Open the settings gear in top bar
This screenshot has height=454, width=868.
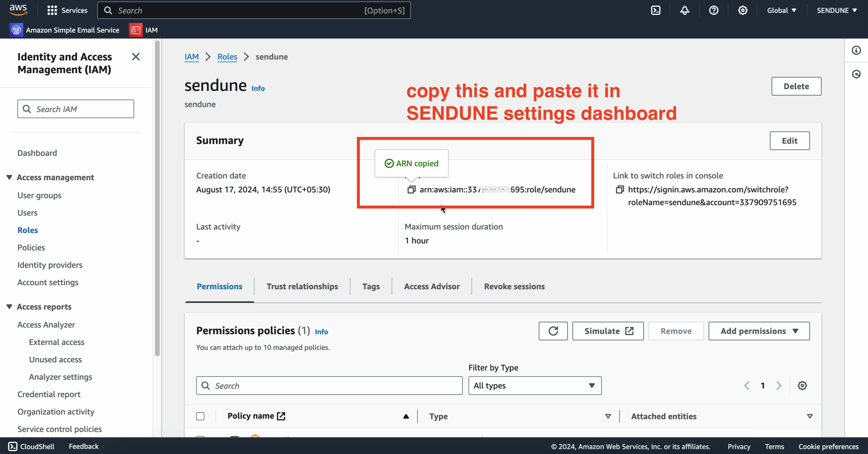743,10
